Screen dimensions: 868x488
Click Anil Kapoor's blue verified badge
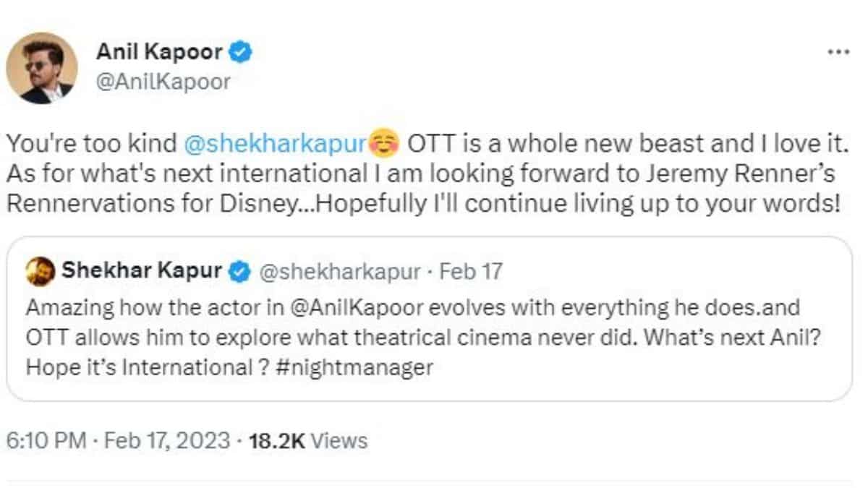point(241,52)
